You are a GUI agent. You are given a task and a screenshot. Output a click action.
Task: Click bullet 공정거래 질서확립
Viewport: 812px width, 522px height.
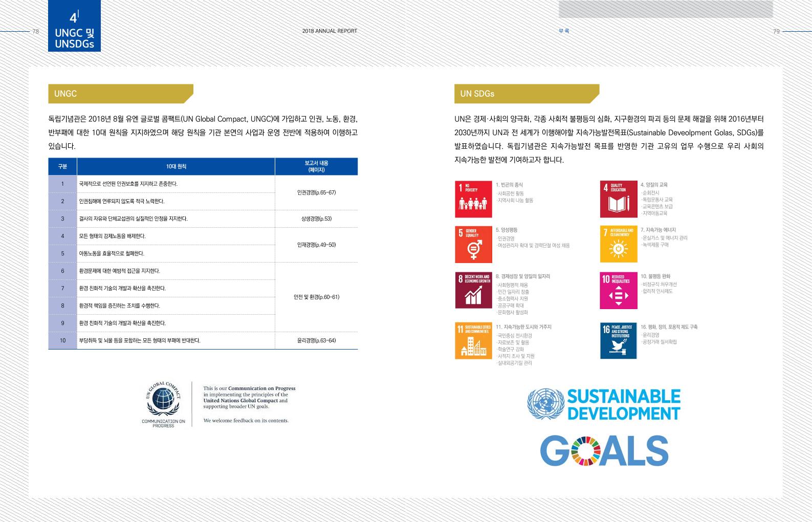point(659,342)
